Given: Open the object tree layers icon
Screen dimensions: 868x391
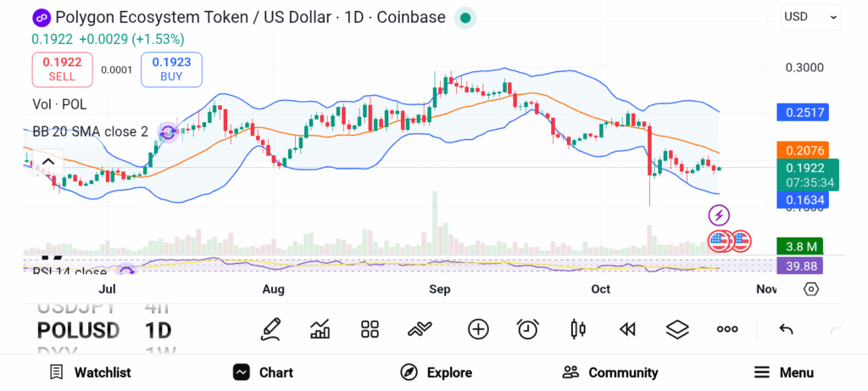Looking at the screenshot, I should pos(677,329).
